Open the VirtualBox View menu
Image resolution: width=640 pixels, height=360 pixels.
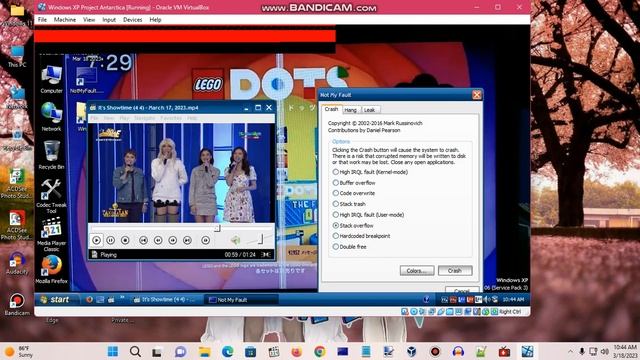click(x=89, y=20)
